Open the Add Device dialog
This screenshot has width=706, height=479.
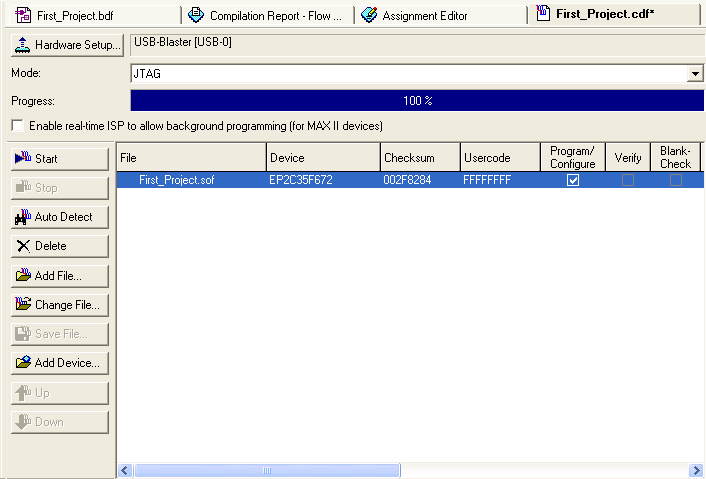pyautogui.click(x=59, y=363)
